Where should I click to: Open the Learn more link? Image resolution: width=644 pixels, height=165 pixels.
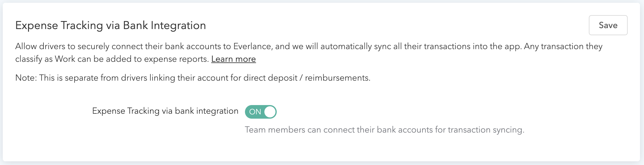point(233,59)
